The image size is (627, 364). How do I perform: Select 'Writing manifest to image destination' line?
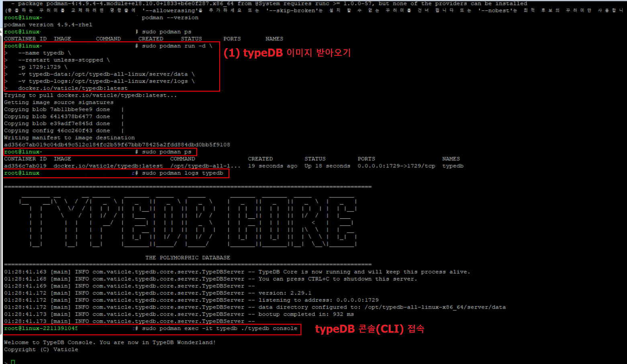pyautogui.click(x=69, y=138)
